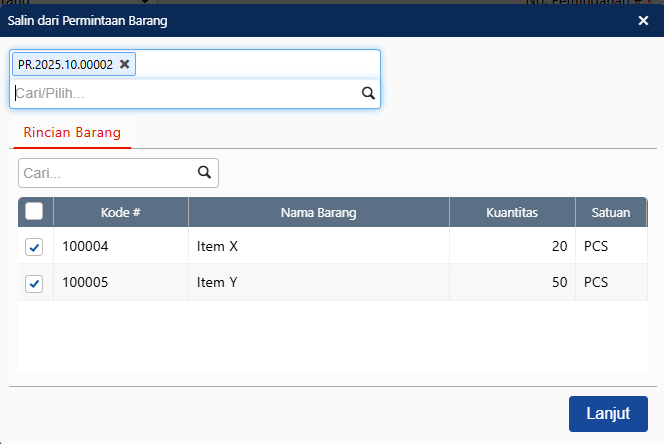Click the magnifier icon in Cari/Pilih field

[x=367, y=93]
